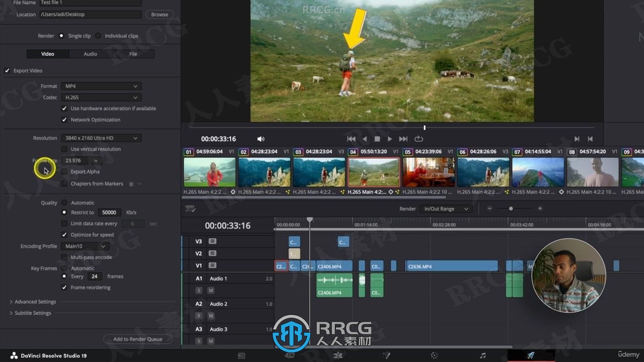Screen dimensions: 644x362
Task: Switch to the File settings tab
Action: pyautogui.click(x=133, y=54)
